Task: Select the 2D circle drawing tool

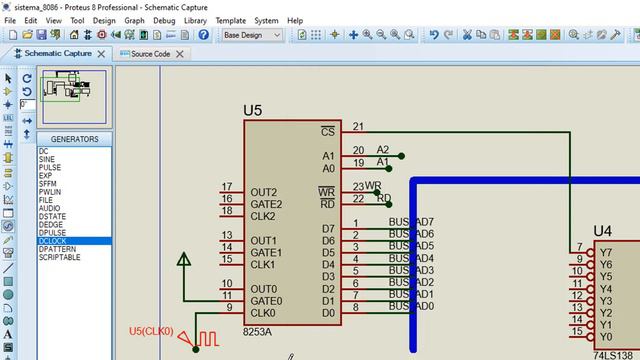Action: click(x=8, y=295)
